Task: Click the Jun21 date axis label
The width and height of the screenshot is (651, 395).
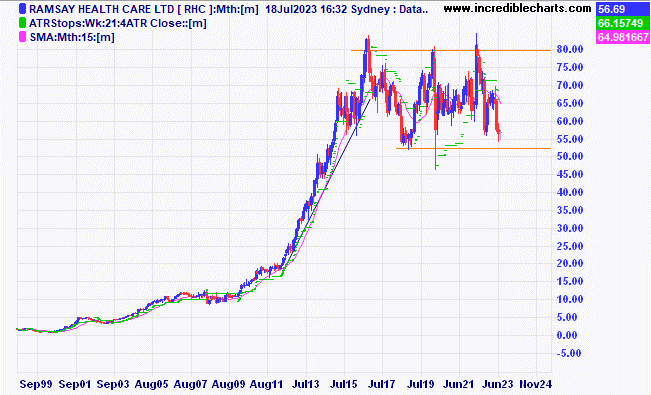Action: point(459,384)
